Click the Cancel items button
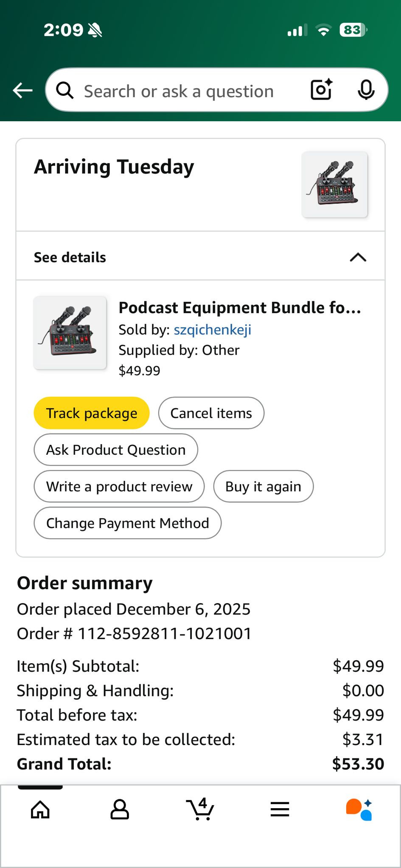 (211, 413)
